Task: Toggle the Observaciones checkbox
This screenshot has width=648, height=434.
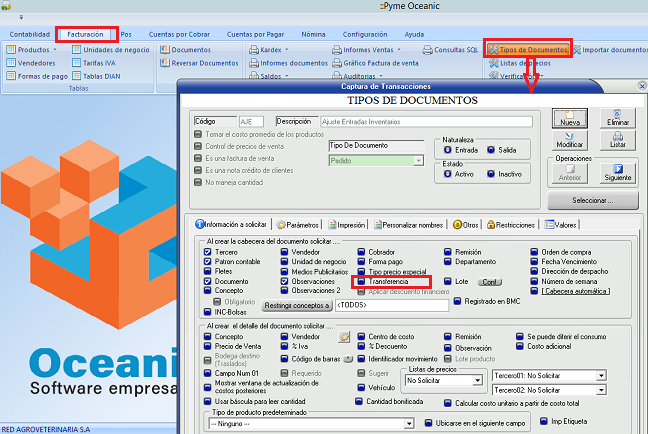Action: pyautogui.click(x=284, y=281)
